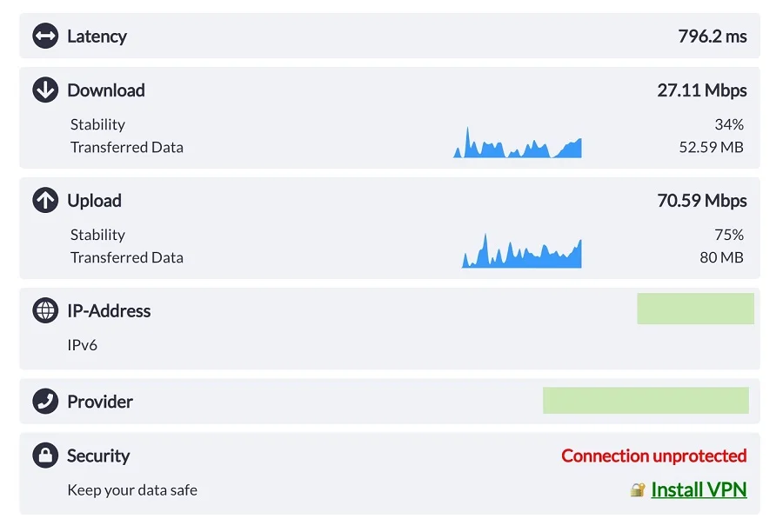Click the download Stability 34% value
The image size is (783, 532).
(x=729, y=124)
